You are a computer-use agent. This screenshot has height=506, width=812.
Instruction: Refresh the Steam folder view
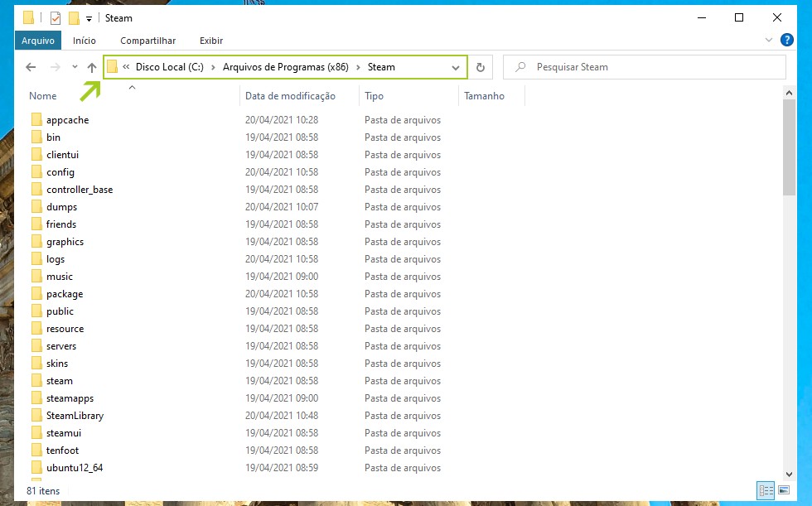[481, 67]
